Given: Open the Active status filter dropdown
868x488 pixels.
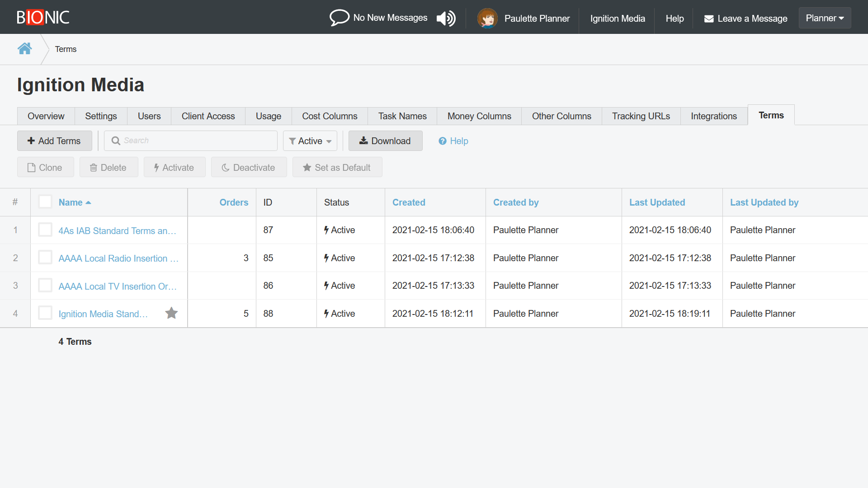Looking at the screenshot, I should pyautogui.click(x=310, y=141).
